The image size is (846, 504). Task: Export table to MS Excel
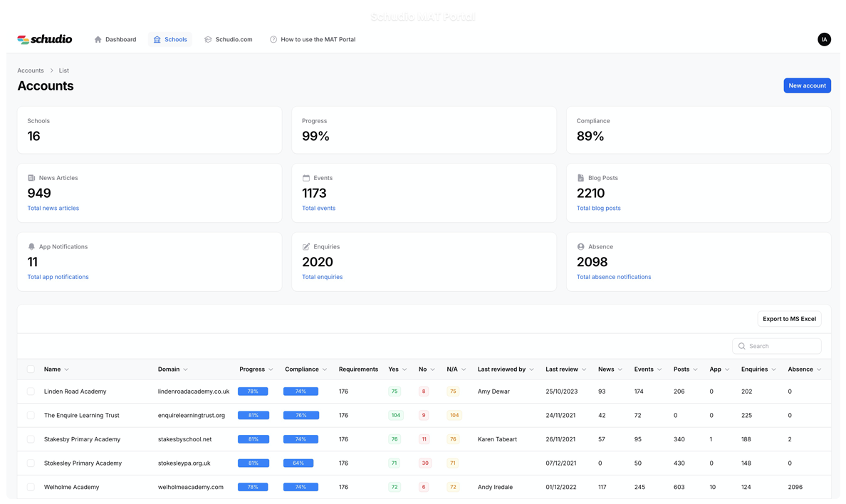789,319
